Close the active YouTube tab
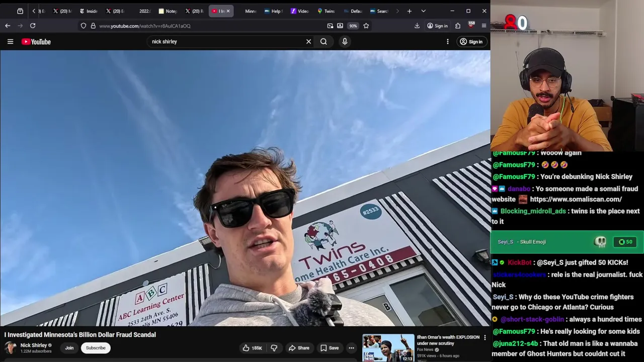 point(228,11)
